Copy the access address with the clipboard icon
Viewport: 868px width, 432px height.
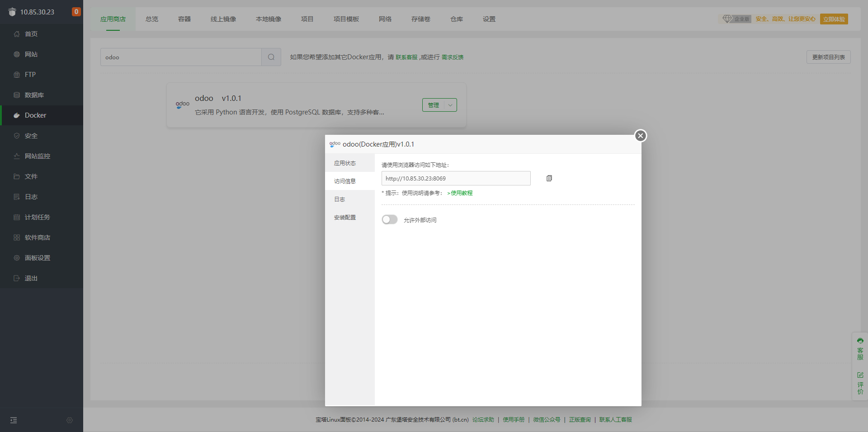coord(549,178)
